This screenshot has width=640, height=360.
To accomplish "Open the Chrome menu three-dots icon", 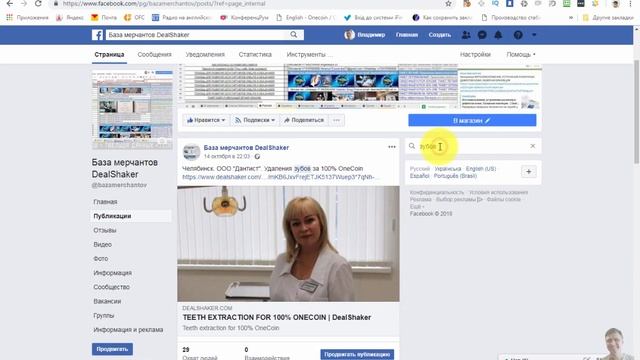I will 630,4.
